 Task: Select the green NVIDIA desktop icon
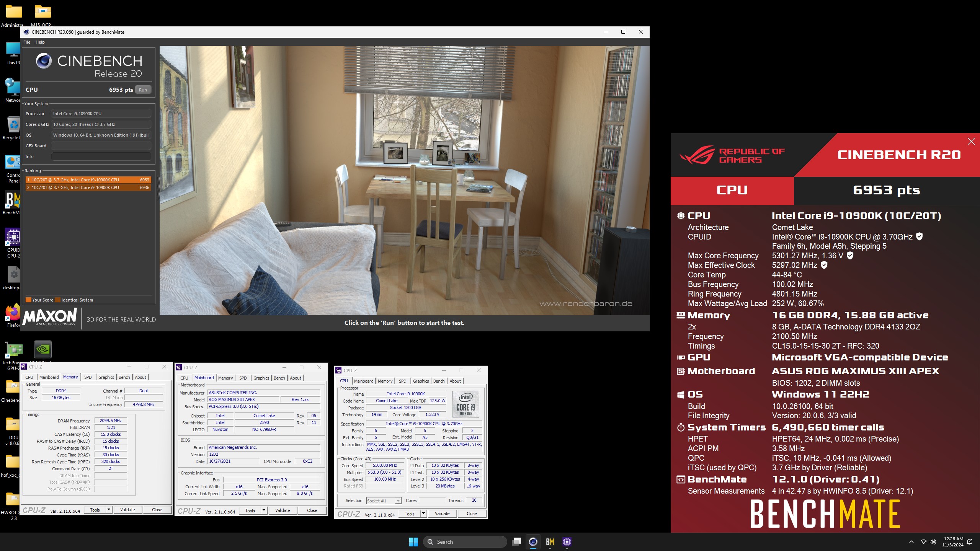42,349
